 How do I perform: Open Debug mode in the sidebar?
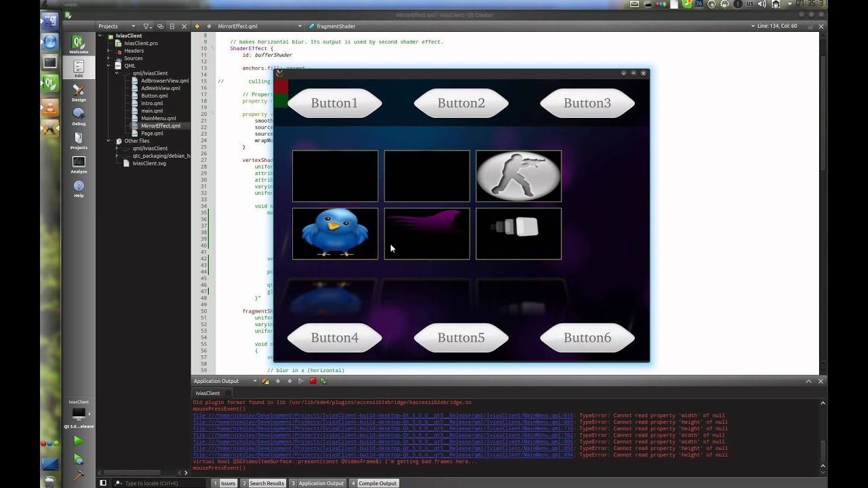[x=79, y=117]
